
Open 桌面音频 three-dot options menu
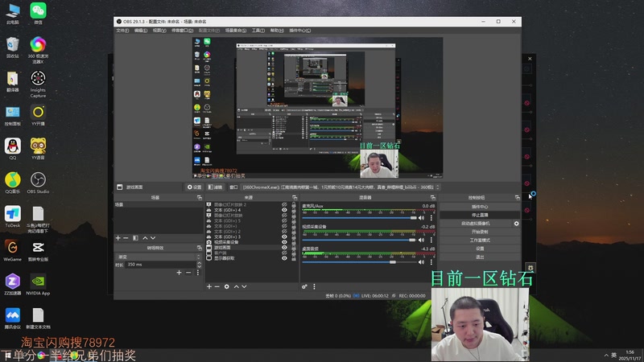click(431, 262)
